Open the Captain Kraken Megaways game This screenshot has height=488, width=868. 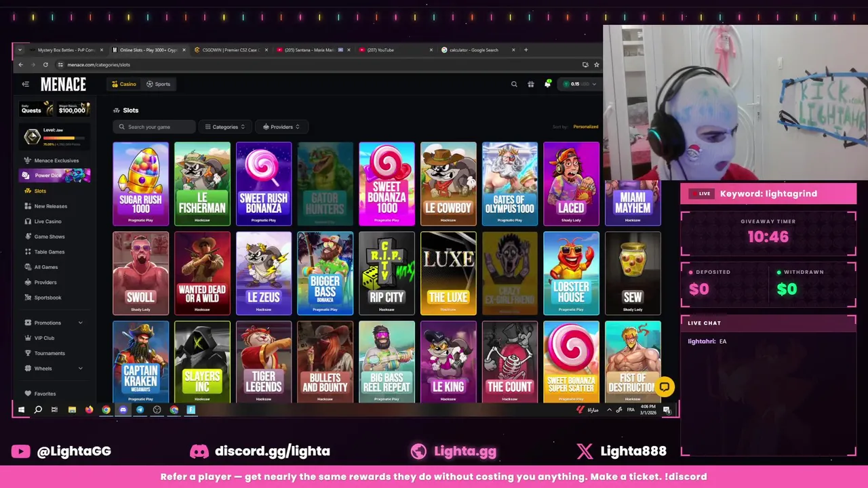[x=140, y=362]
